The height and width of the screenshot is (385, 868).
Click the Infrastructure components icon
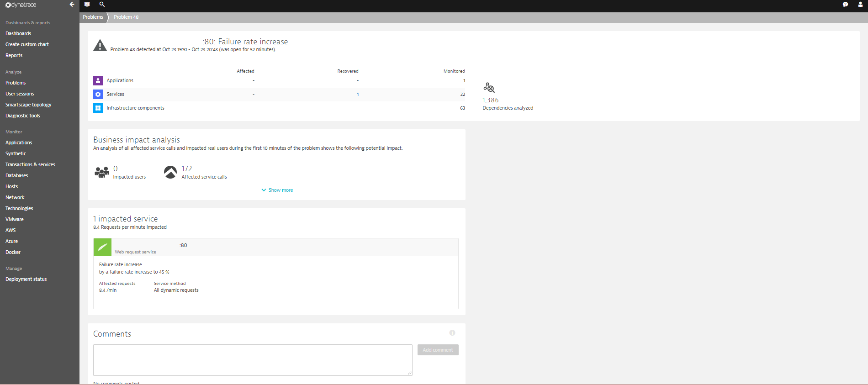coord(98,108)
